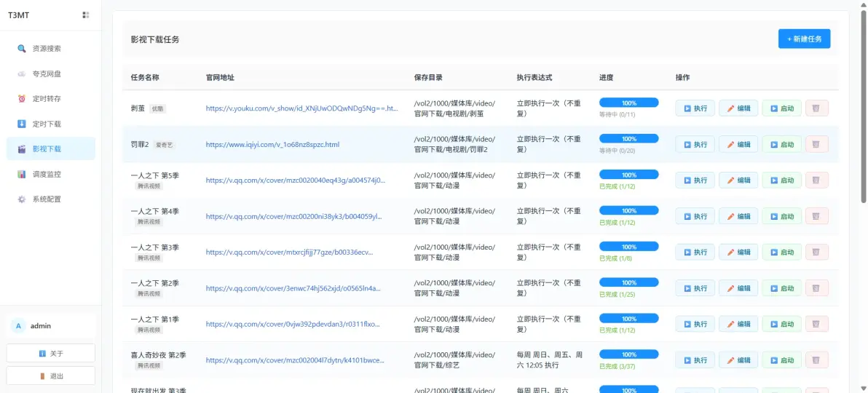Start the 一人之下 第5季 task with 启动
This screenshot has width=868, height=393.
tap(781, 180)
